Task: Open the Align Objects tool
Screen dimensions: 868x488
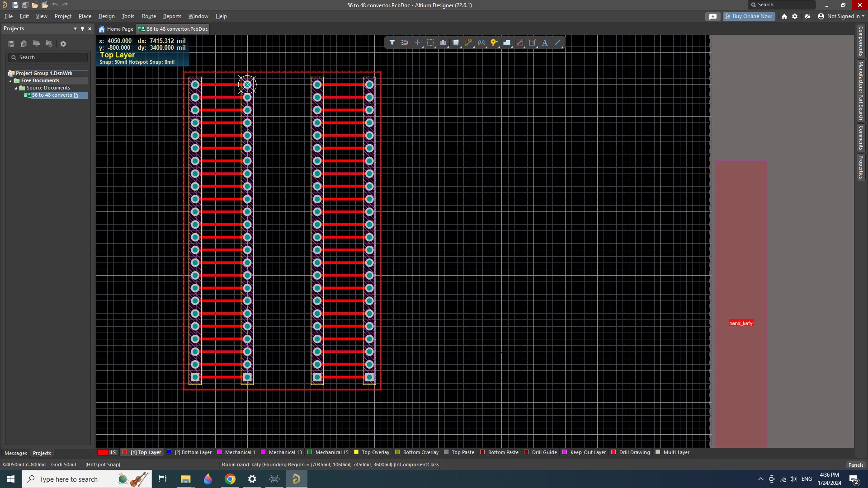Action: coord(443,42)
